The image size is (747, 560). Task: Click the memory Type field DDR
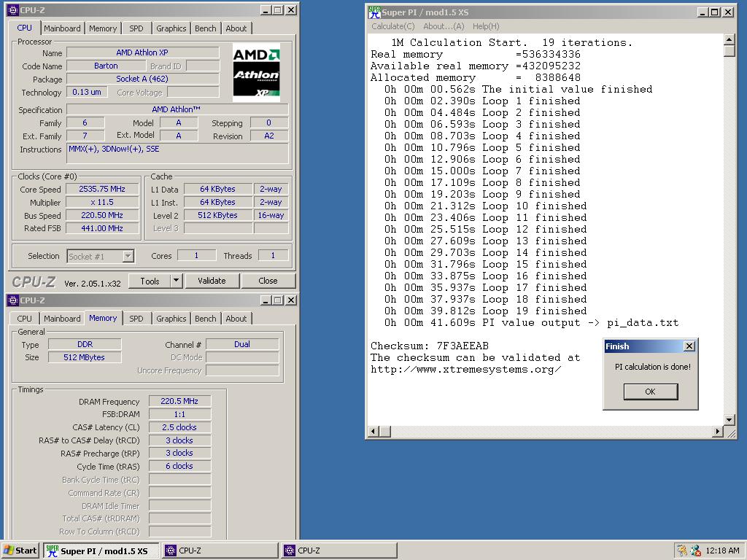[x=85, y=344]
